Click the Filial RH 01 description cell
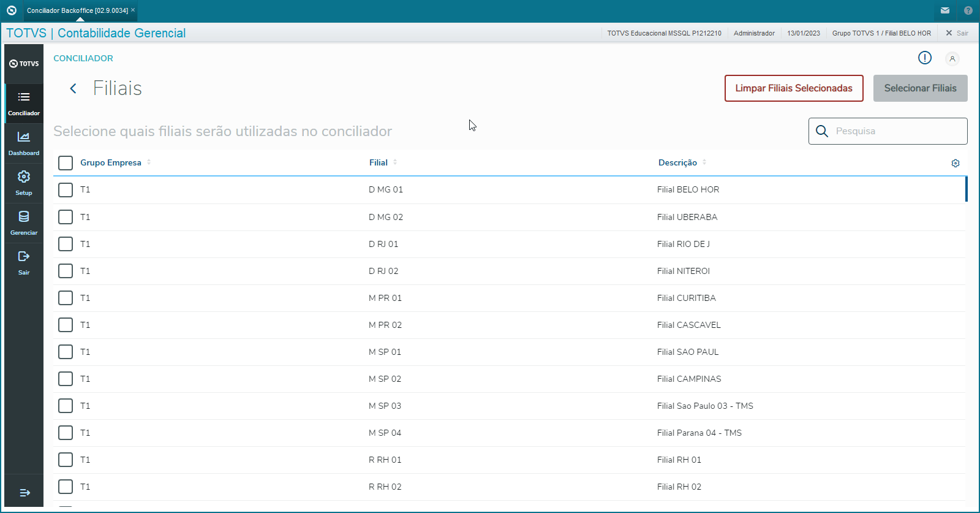 tap(679, 460)
